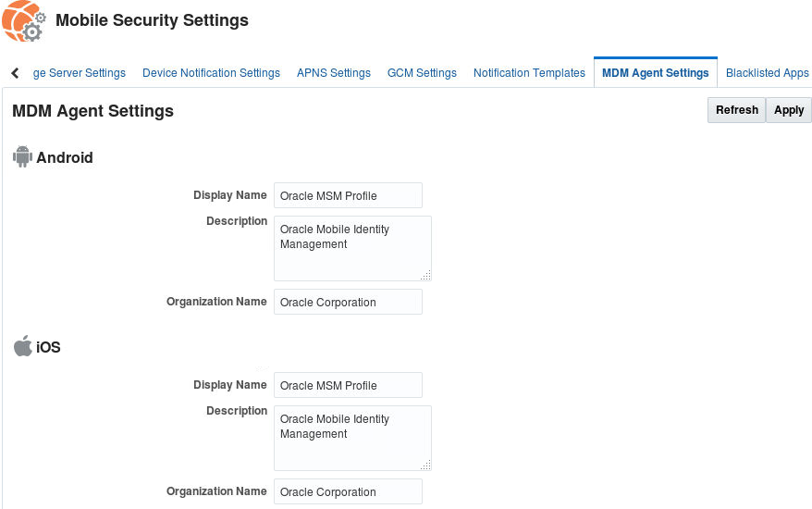Screen dimensions: 812x509
Task: Click the Android Organization Name label
Action: coord(216,302)
